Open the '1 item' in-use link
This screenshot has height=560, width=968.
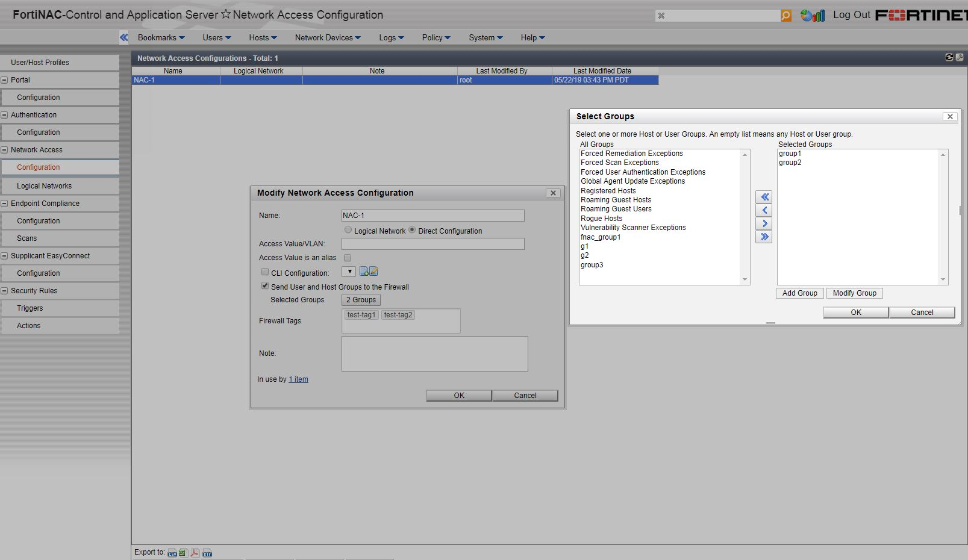298,379
